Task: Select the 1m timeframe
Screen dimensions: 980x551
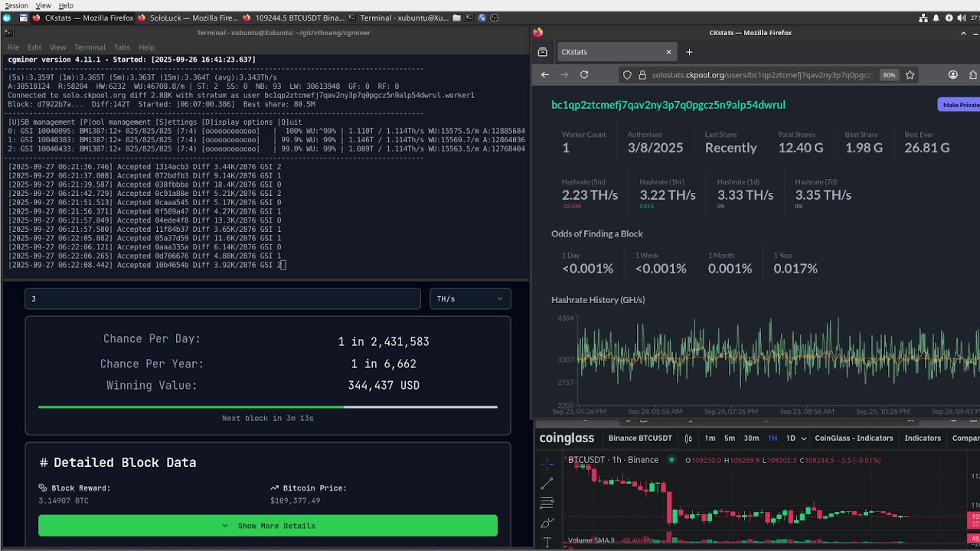Action: pyautogui.click(x=710, y=439)
